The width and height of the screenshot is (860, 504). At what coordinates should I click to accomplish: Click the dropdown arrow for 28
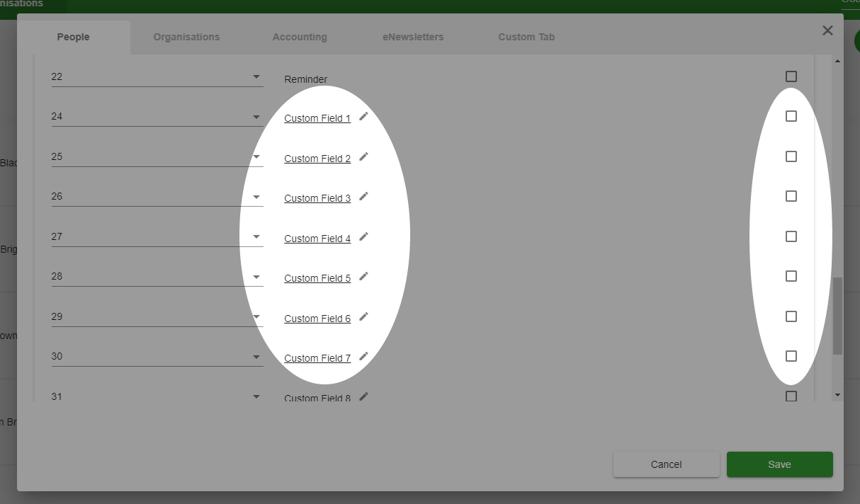click(x=256, y=277)
